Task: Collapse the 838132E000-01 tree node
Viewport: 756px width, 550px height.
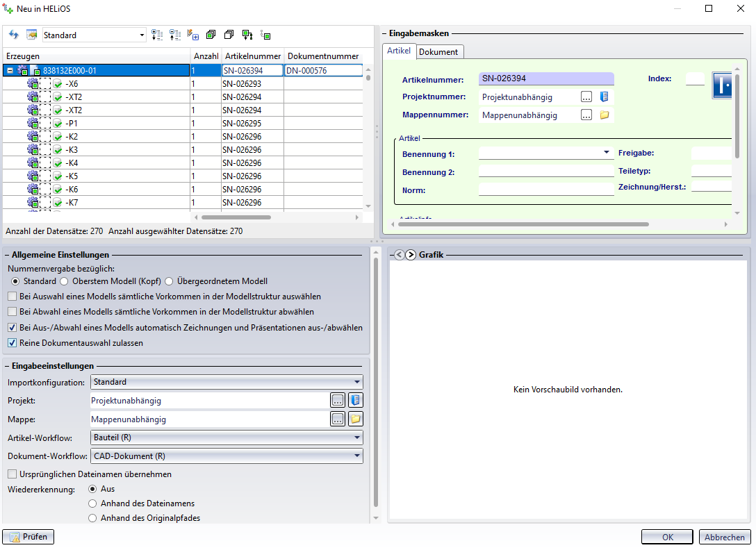Action: tap(10, 70)
